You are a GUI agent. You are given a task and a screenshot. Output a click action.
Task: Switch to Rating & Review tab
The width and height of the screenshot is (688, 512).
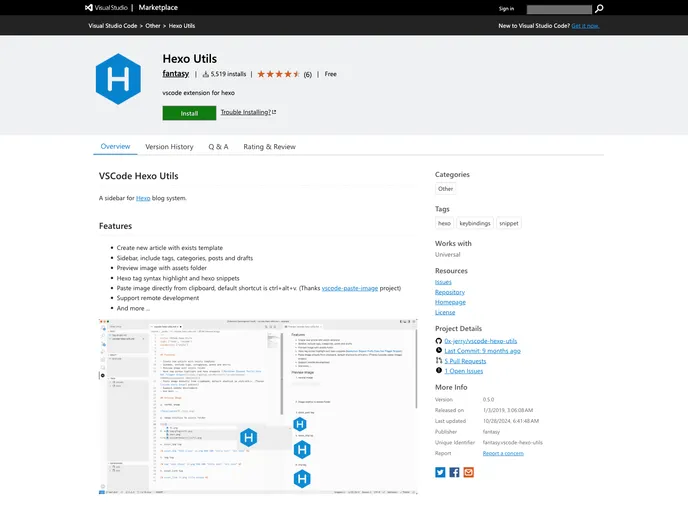click(x=269, y=147)
